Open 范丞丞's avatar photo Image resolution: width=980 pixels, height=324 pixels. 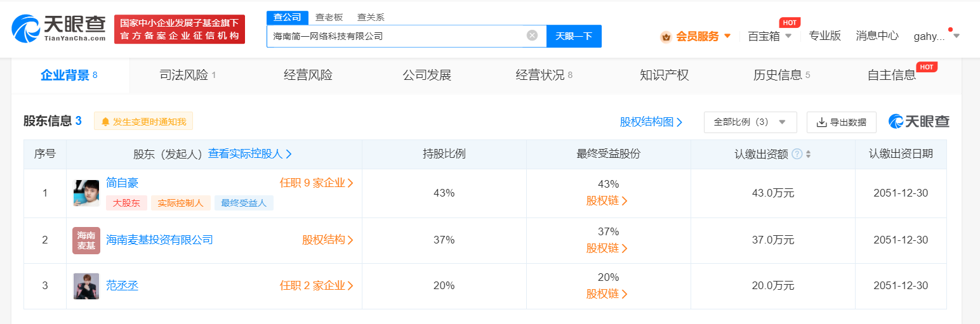click(x=86, y=286)
